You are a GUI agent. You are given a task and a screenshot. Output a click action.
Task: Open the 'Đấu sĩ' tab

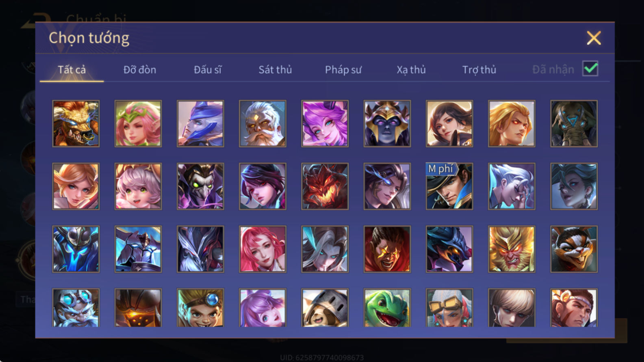208,70
